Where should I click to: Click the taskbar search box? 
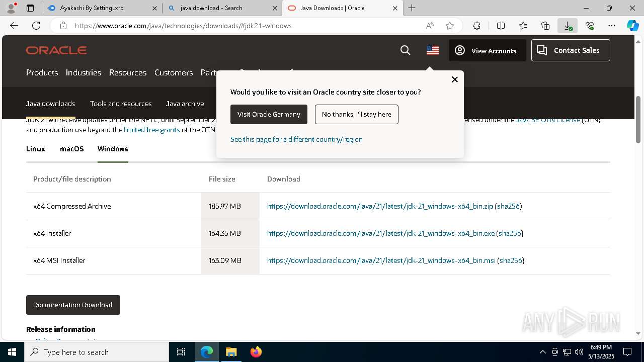97,352
